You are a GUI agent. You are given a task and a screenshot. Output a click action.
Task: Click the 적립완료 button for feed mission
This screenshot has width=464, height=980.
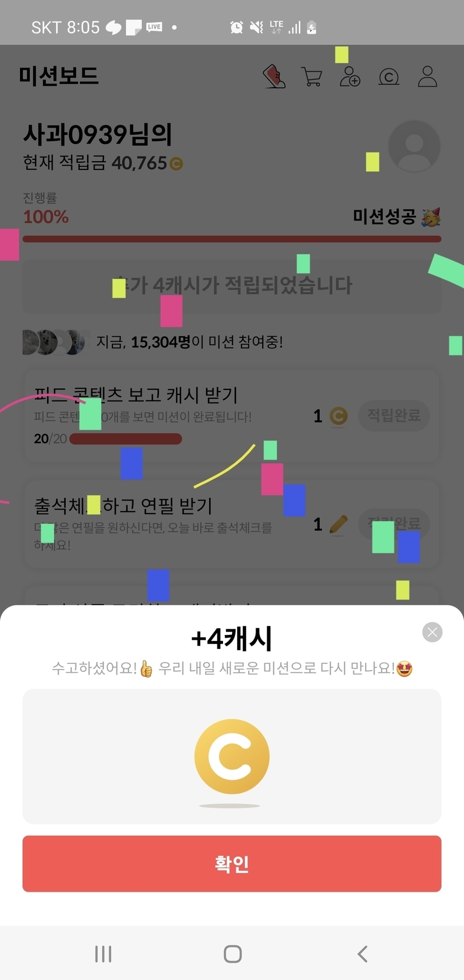(394, 416)
